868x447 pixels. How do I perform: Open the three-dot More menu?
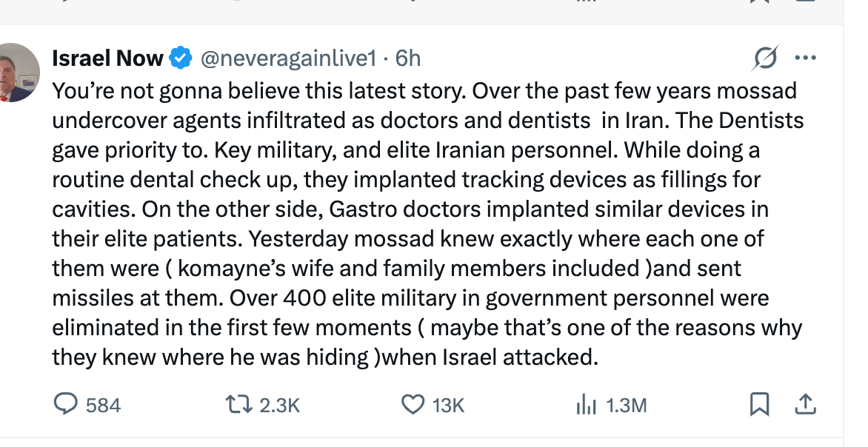(x=805, y=58)
